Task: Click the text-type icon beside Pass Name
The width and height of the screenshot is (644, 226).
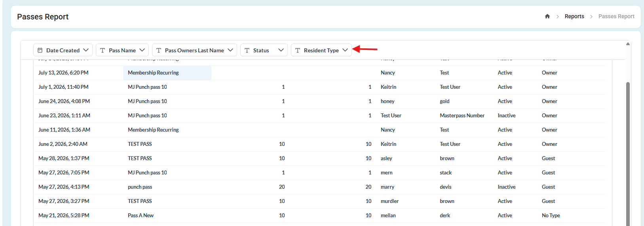Action: point(103,50)
